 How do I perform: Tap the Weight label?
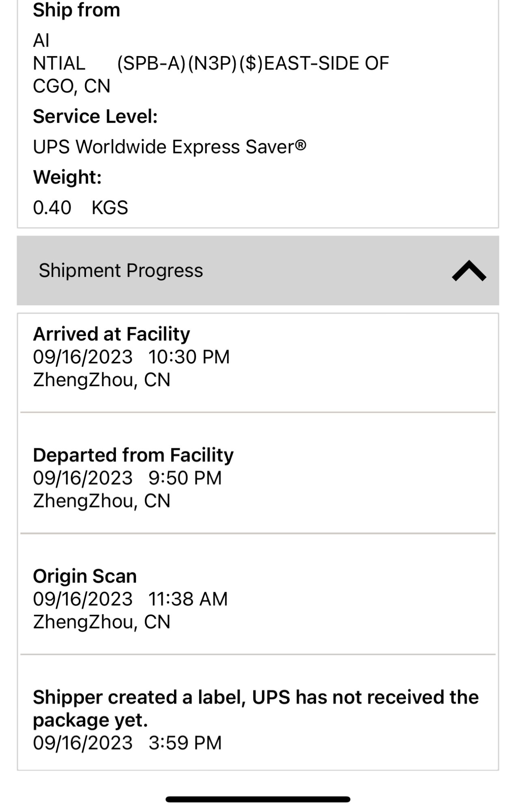pos(67,177)
